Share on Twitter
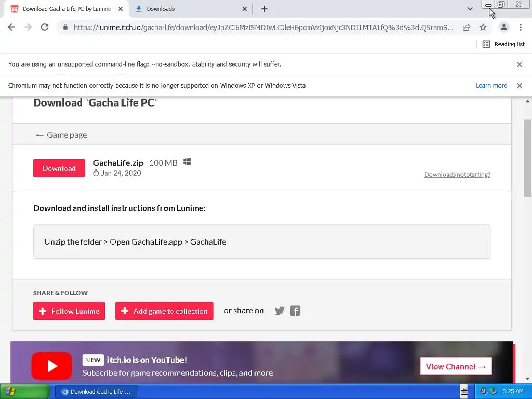Screen dimensions: 532x399 pyautogui.click(x=279, y=311)
